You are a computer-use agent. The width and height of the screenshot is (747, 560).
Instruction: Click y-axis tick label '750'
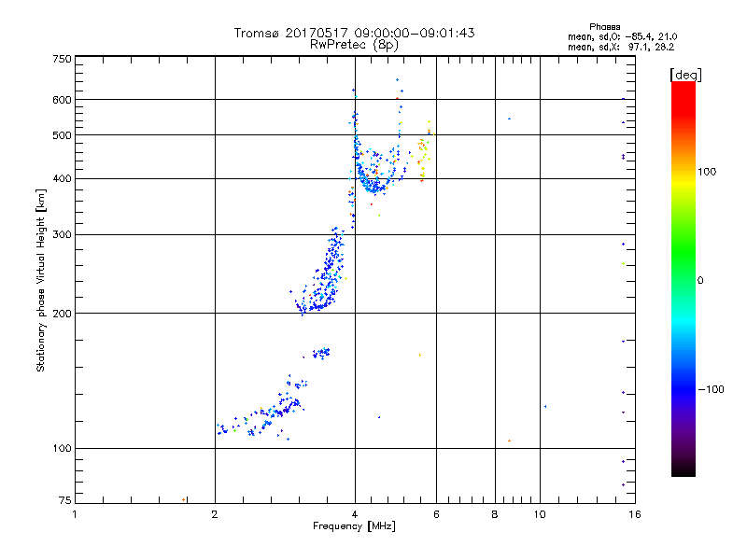(62, 59)
